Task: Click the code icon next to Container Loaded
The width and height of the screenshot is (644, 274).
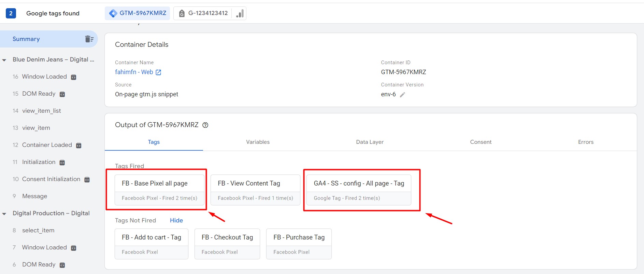Action: (x=78, y=146)
